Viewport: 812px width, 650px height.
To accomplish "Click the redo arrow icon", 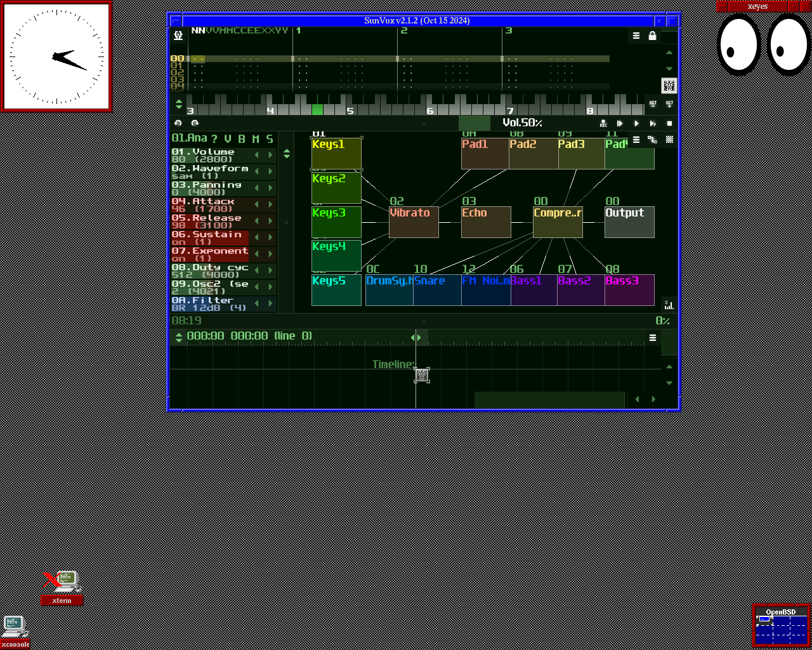I will pyautogui.click(x=195, y=123).
